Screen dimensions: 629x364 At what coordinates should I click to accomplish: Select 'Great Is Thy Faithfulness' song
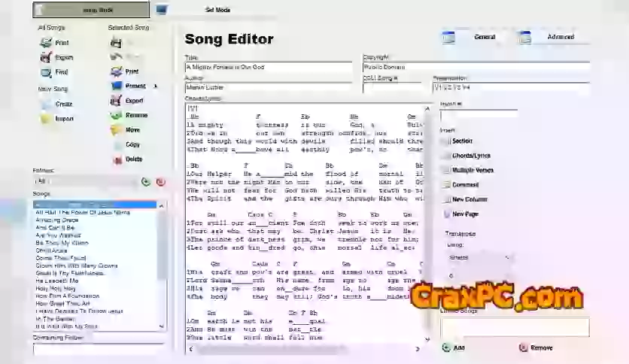click(70, 274)
